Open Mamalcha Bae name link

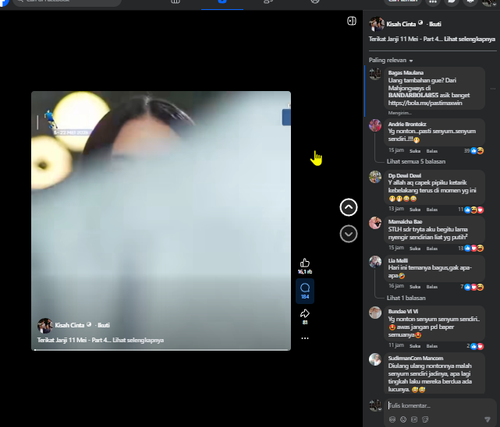click(x=405, y=222)
